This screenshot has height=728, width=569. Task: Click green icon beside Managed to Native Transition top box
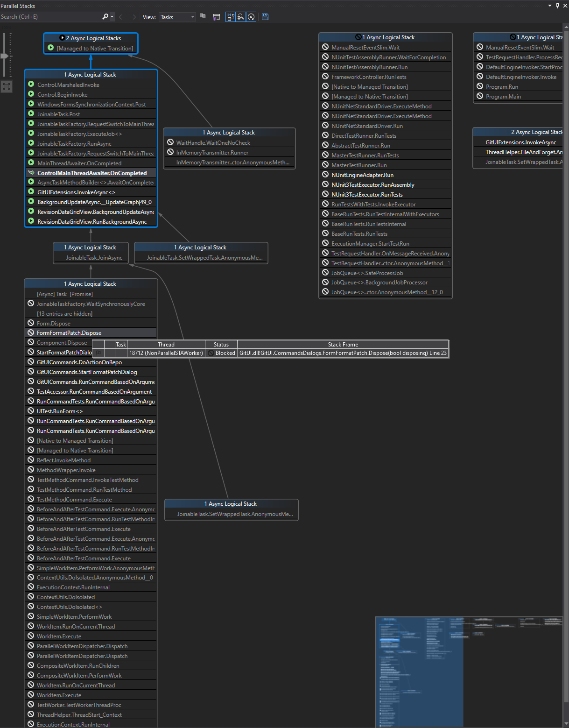pos(50,48)
